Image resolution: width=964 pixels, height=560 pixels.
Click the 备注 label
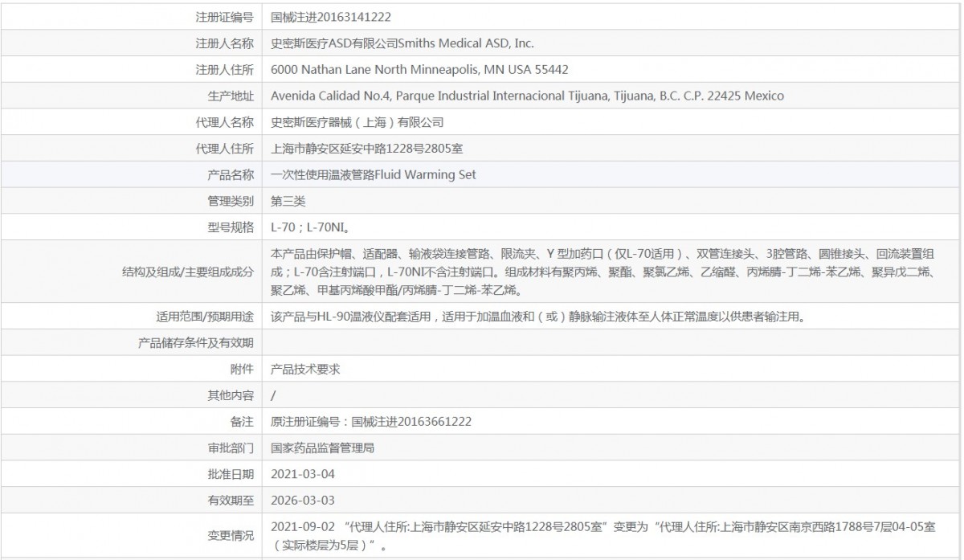click(243, 421)
